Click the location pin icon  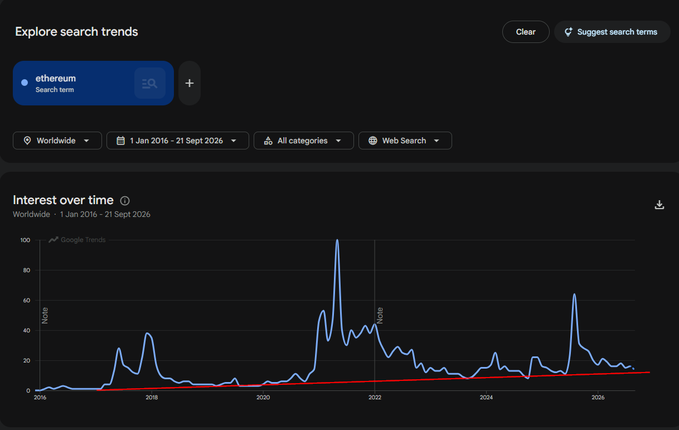[27, 141]
